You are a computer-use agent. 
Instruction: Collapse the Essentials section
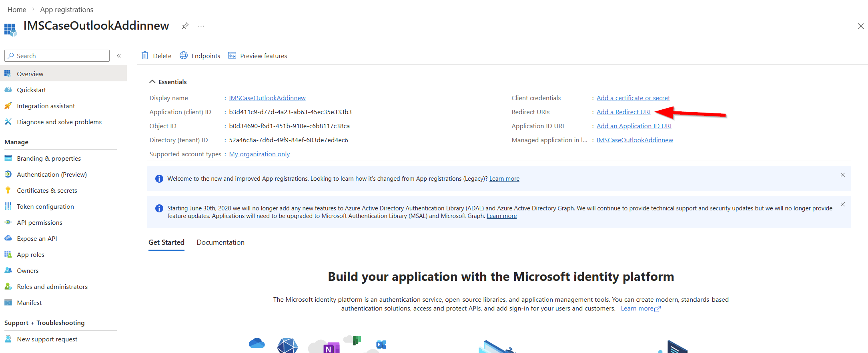pyautogui.click(x=152, y=82)
